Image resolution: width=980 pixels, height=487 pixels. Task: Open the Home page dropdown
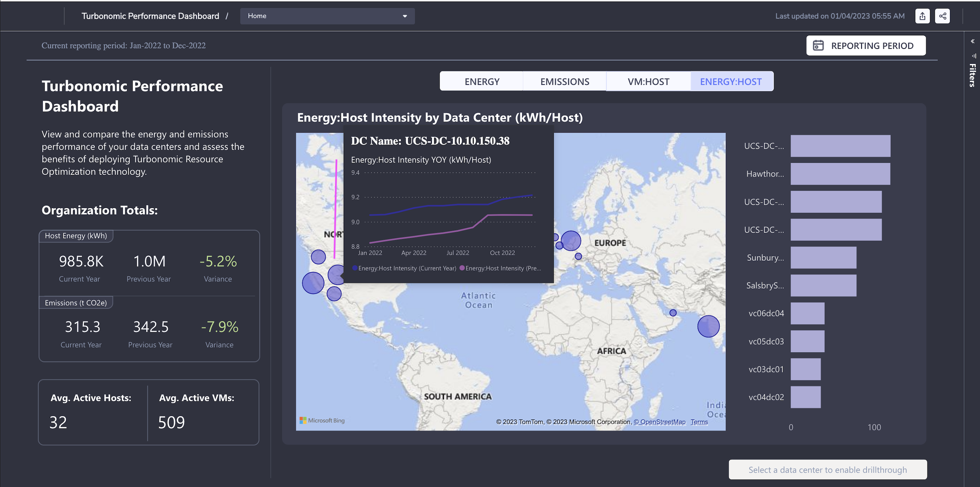click(327, 16)
